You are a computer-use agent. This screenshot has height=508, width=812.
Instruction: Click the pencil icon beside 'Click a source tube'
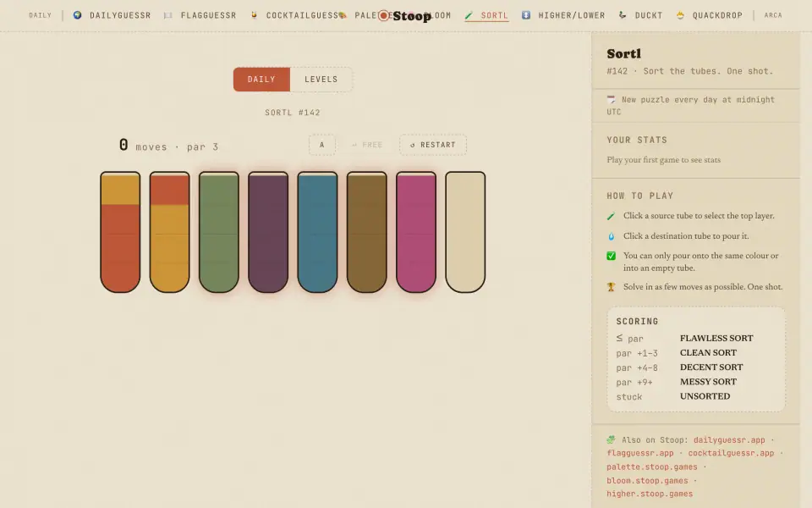point(611,216)
